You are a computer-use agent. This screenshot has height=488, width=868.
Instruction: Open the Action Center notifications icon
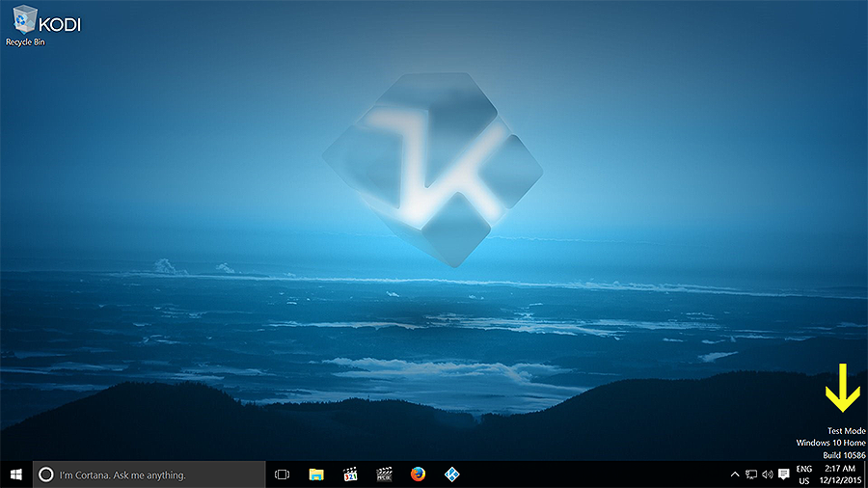tap(783, 474)
